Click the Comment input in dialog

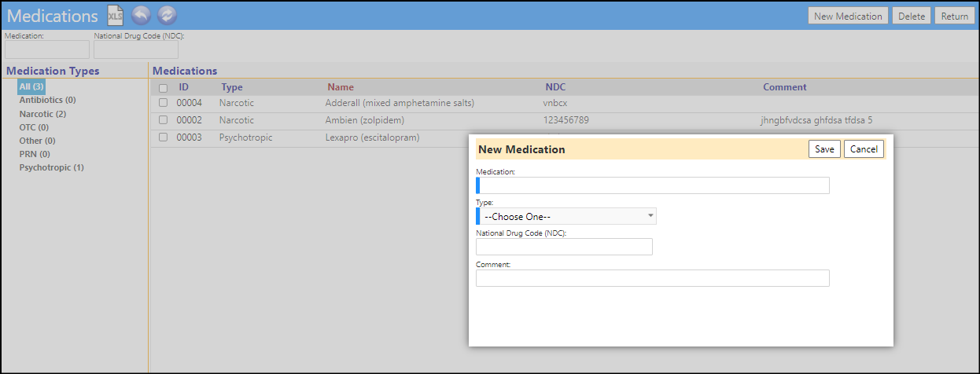pyautogui.click(x=653, y=278)
